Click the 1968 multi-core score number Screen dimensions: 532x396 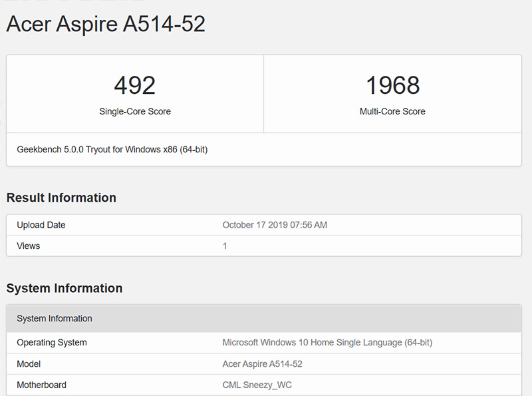point(392,85)
